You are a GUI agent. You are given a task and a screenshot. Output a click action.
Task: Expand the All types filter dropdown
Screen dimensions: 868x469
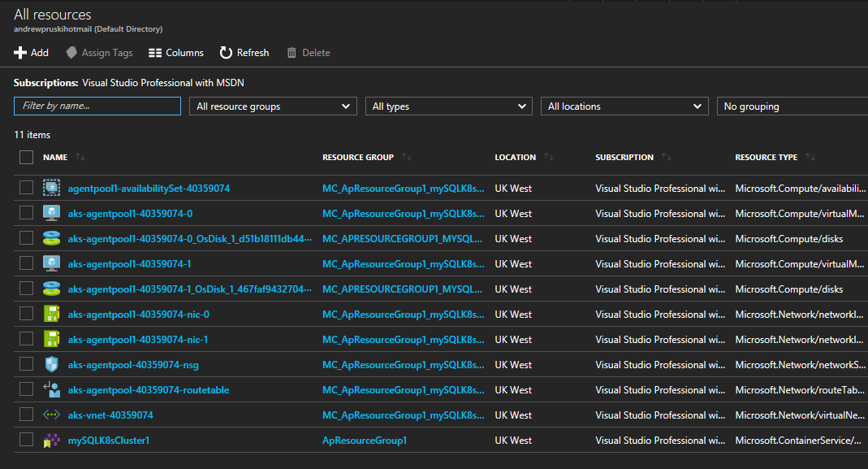[448, 106]
